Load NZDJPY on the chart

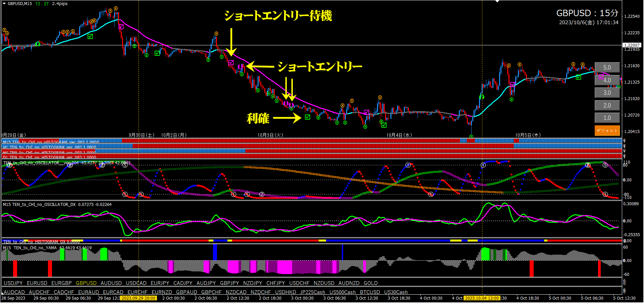[x=253, y=283]
